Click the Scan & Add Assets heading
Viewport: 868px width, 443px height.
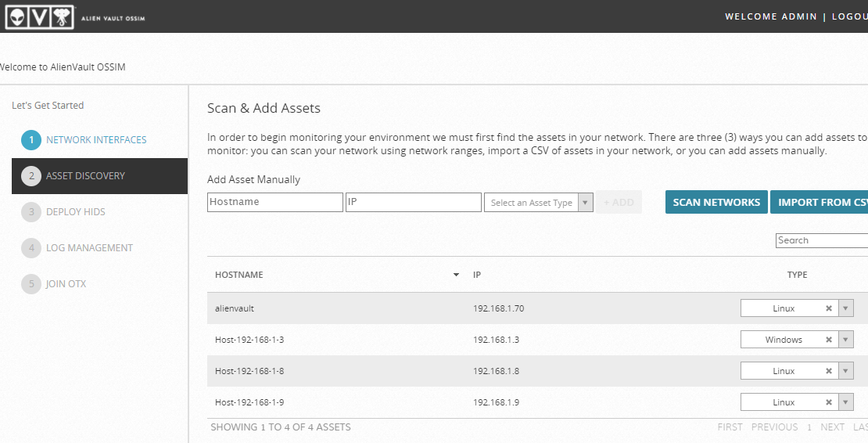[x=264, y=108]
